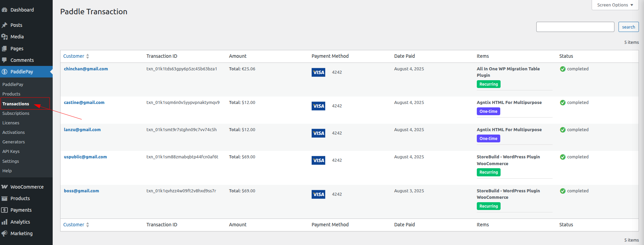Open the PaddlePay submenu item
This screenshot has height=245, width=644.
[13, 84]
